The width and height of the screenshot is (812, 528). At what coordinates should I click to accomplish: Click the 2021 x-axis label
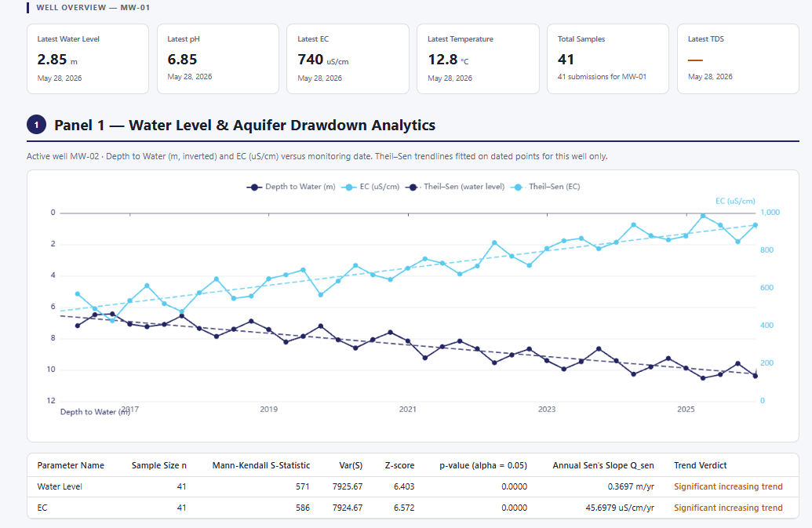pyautogui.click(x=407, y=410)
